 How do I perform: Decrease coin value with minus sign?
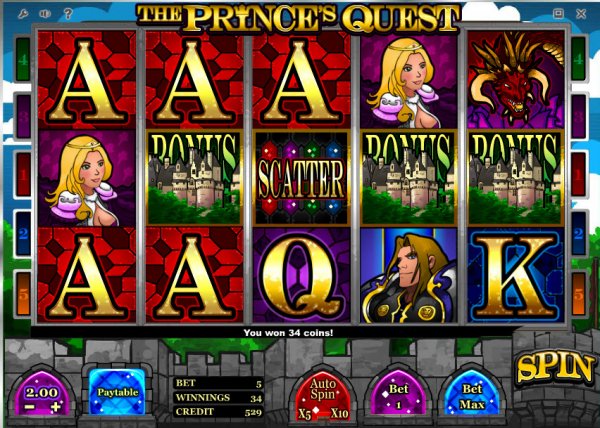point(29,406)
